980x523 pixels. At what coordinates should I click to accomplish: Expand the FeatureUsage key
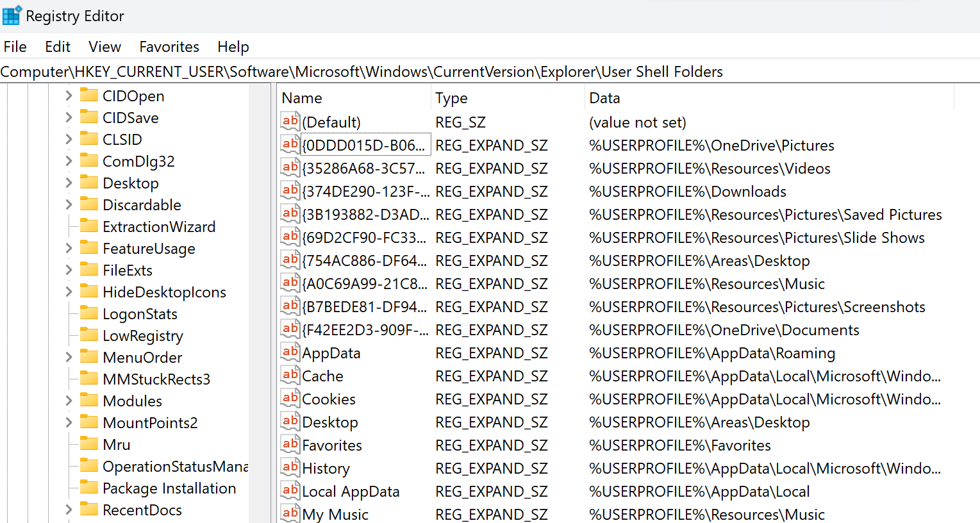coord(69,248)
